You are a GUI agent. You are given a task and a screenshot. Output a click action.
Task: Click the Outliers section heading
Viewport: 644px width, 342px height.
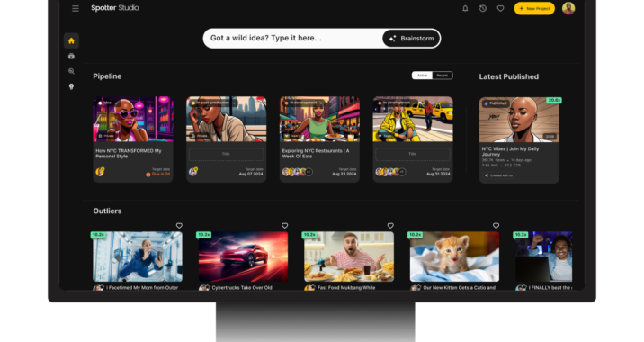point(107,211)
